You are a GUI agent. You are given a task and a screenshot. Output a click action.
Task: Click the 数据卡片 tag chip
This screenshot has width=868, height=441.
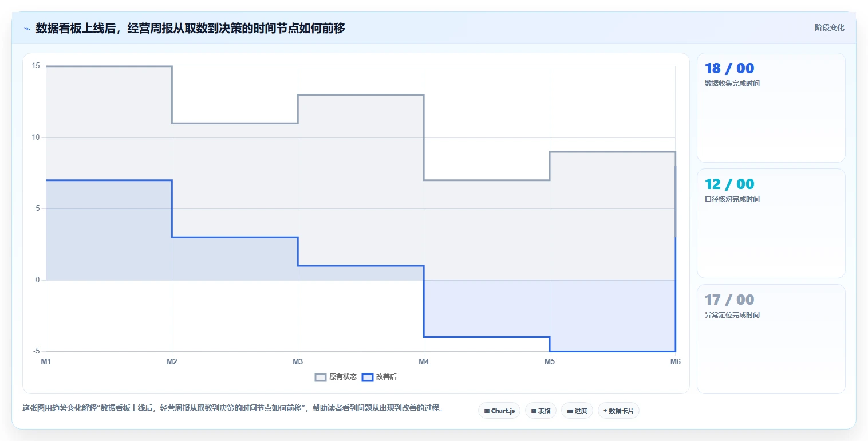coord(618,411)
